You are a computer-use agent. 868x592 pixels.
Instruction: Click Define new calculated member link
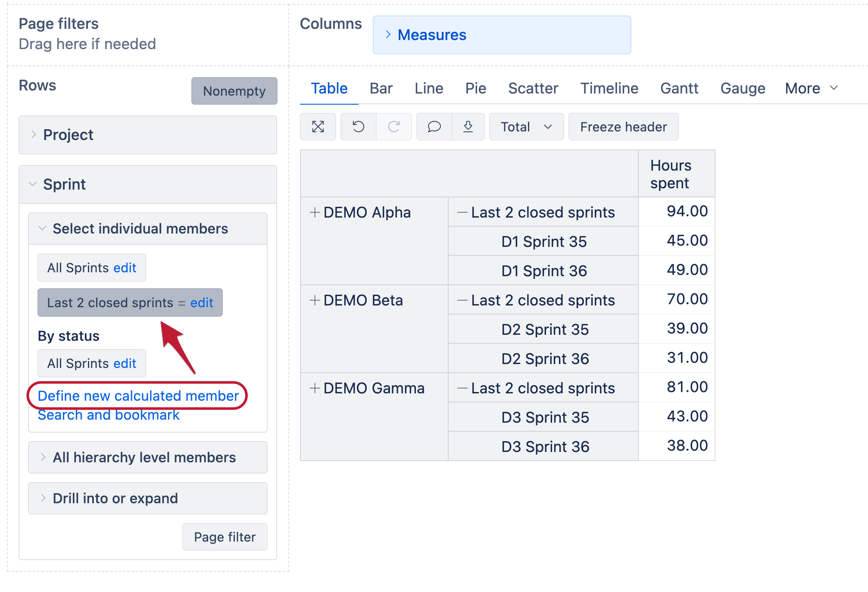pyautogui.click(x=138, y=396)
